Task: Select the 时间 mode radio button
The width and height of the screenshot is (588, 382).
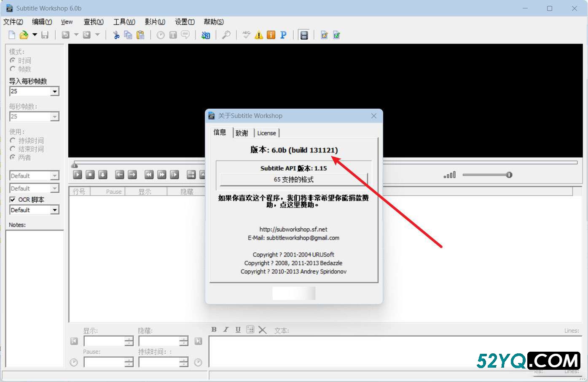Action: [13, 61]
